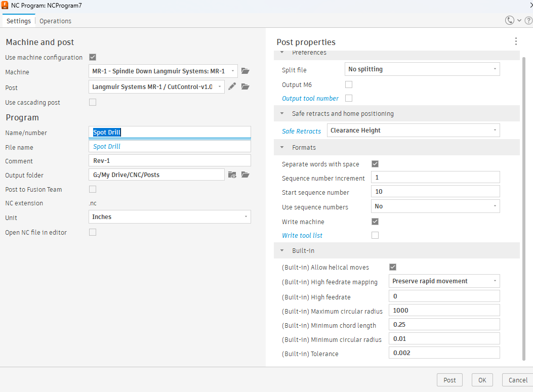Click the document folder icon by Output folder
The width and height of the screenshot is (533, 392).
coord(232,175)
